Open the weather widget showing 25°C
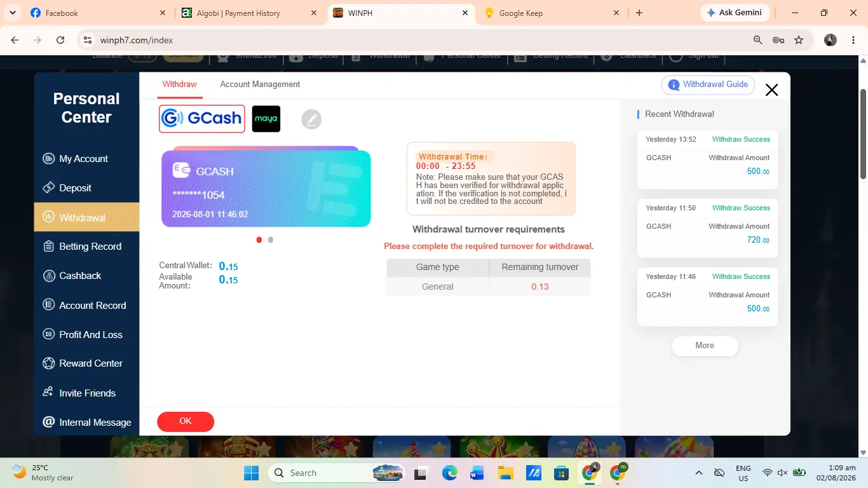This screenshot has height=488, width=868. click(x=43, y=473)
